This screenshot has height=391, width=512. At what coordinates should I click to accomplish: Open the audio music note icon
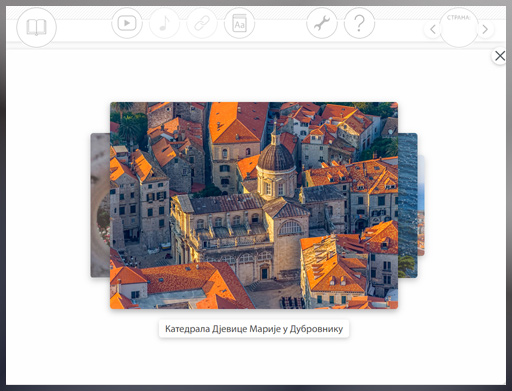(164, 23)
